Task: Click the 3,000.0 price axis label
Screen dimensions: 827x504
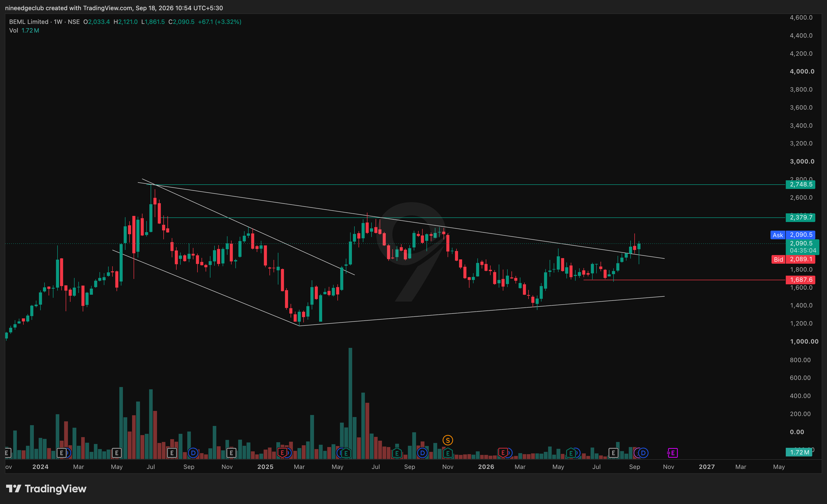Action: point(802,161)
